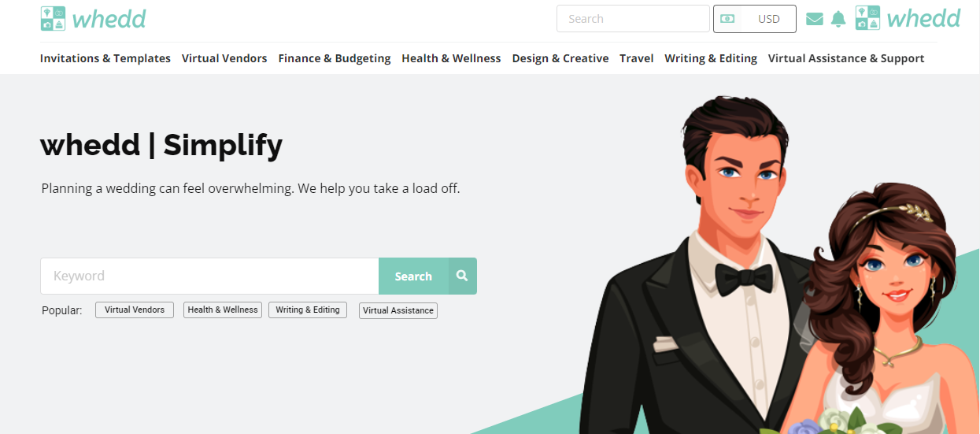Open Virtual Assistance & Support menu
Screen dimensions: 980x434
point(846,58)
